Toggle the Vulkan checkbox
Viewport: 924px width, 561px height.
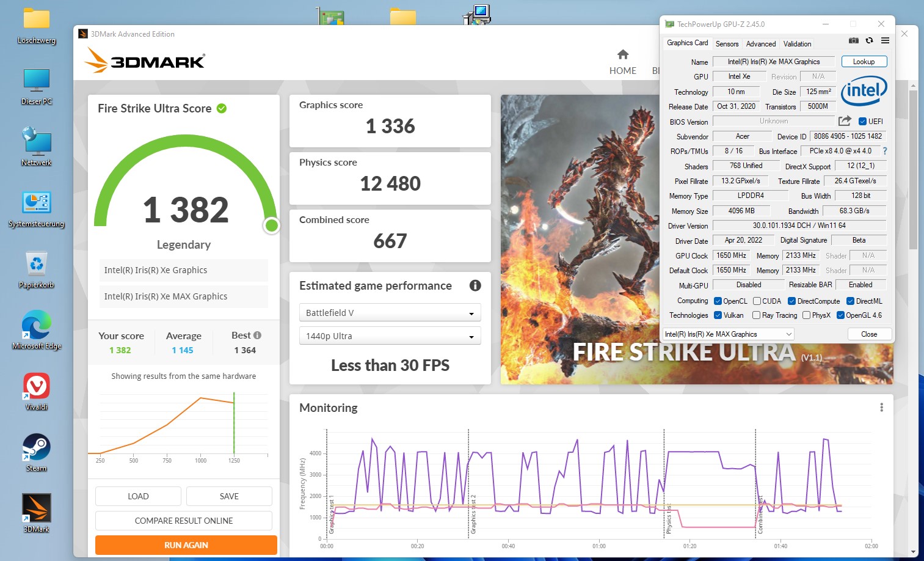click(718, 315)
